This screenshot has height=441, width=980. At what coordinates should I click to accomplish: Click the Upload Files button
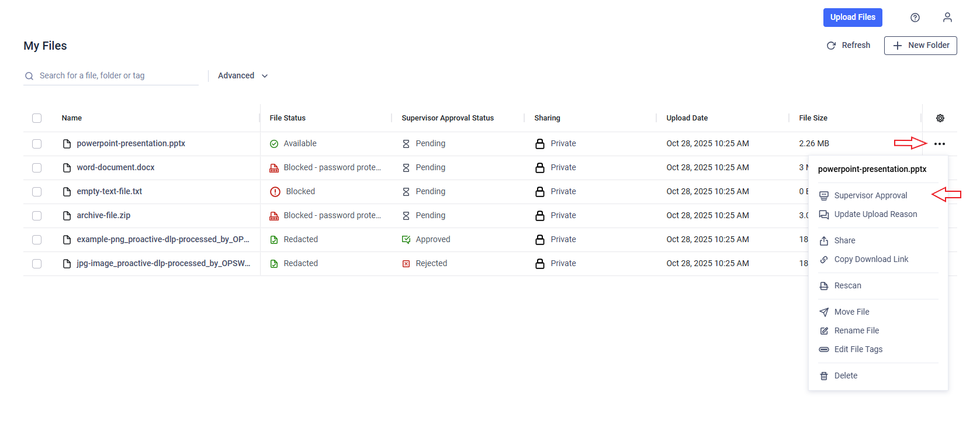853,18
